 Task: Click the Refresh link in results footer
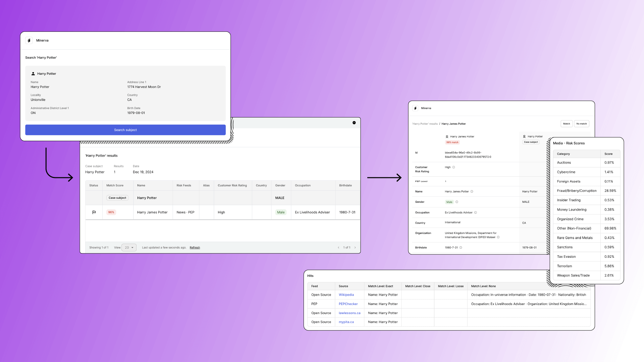click(195, 248)
